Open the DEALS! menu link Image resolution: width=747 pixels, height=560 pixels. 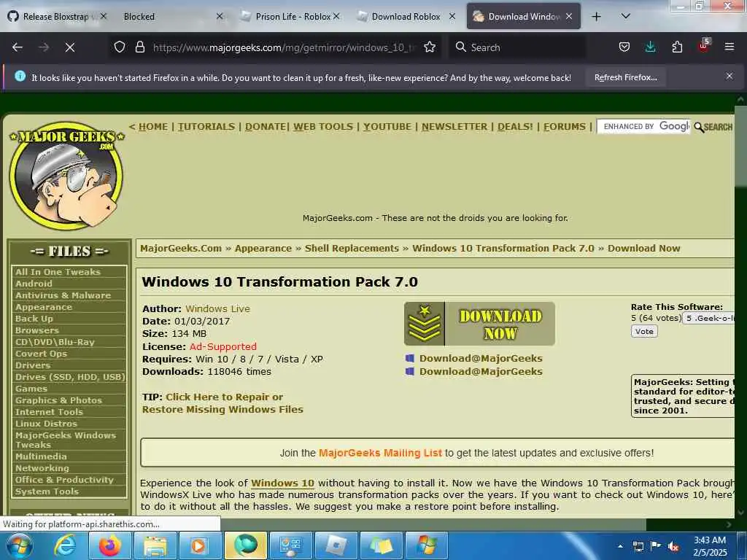click(515, 127)
